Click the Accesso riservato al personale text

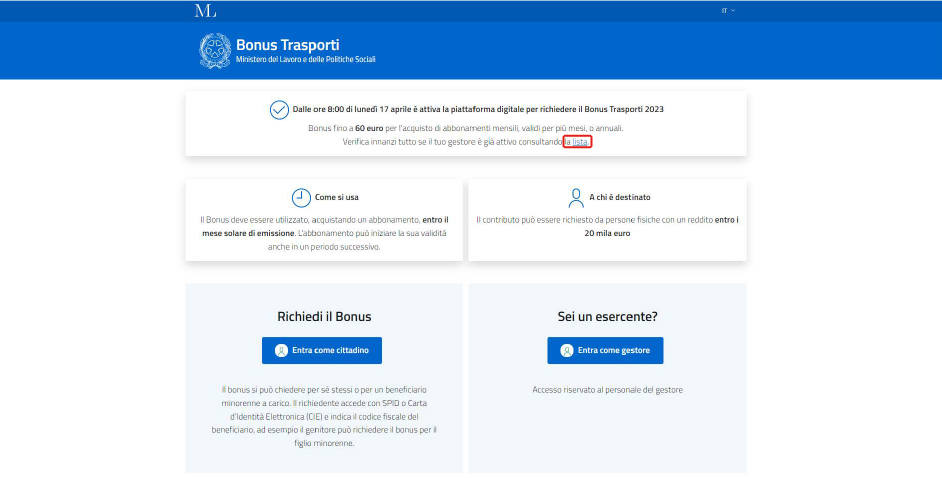[x=607, y=390]
